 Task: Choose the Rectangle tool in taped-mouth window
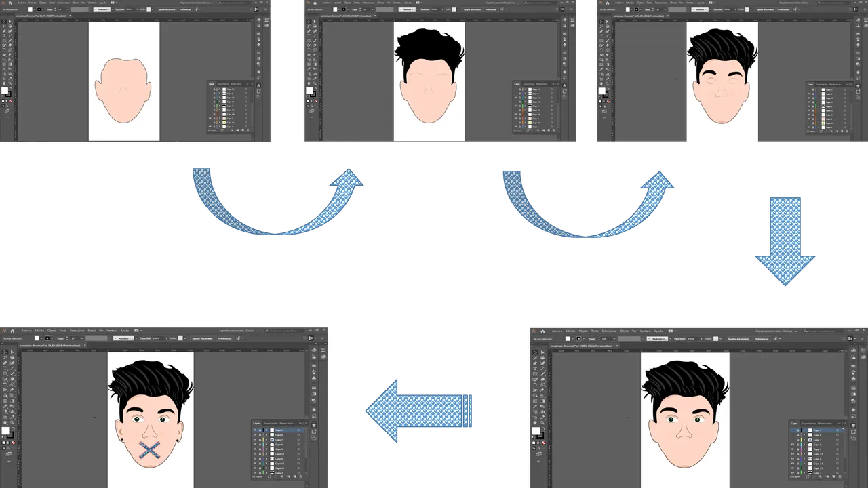click(x=5, y=373)
